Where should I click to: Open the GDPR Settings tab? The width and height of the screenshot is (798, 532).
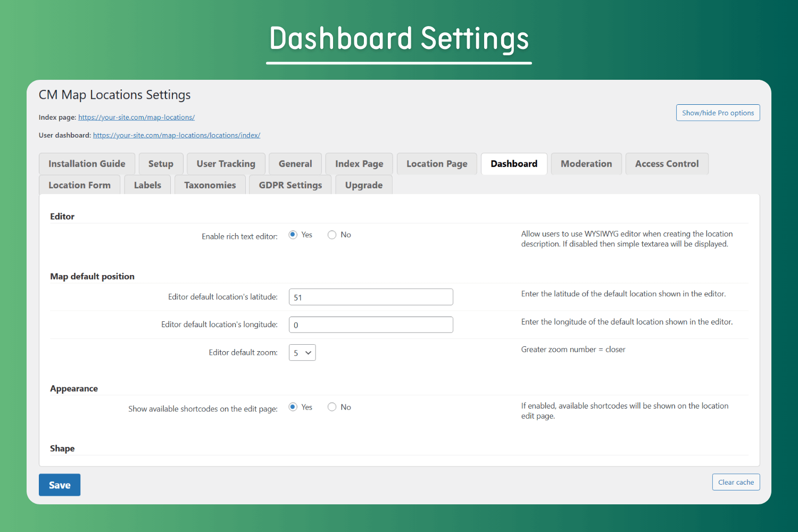point(290,185)
